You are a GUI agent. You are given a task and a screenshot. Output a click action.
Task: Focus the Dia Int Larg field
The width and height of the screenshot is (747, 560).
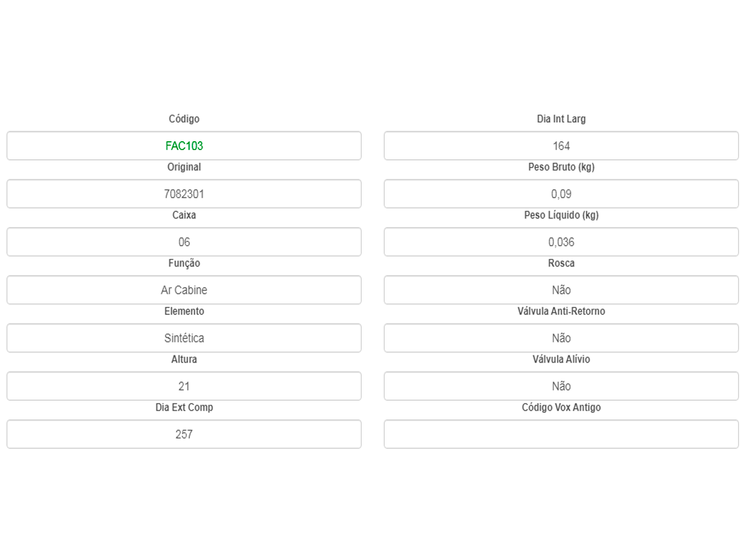(x=561, y=146)
